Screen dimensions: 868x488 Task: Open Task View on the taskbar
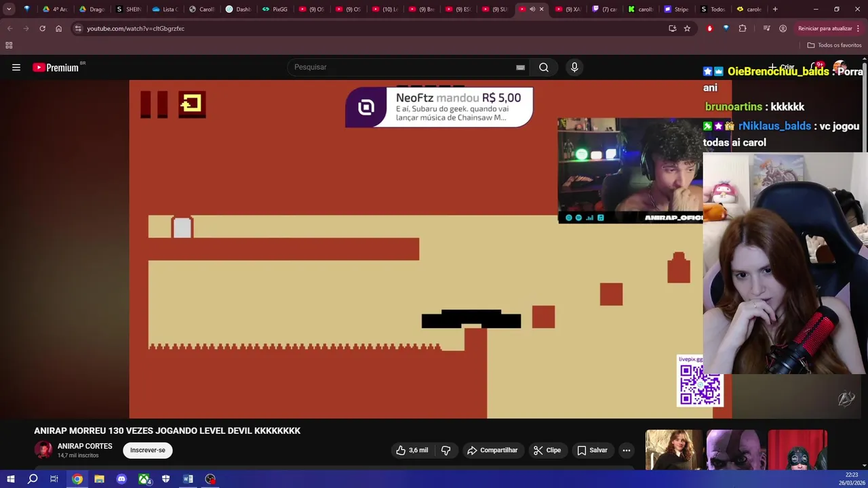[54, 479]
